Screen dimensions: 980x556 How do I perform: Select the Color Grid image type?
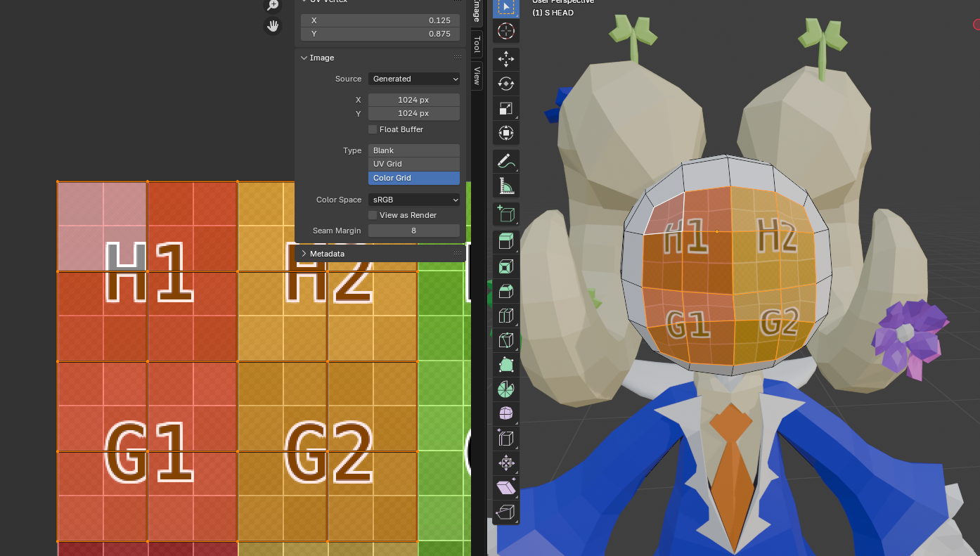coord(414,178)
